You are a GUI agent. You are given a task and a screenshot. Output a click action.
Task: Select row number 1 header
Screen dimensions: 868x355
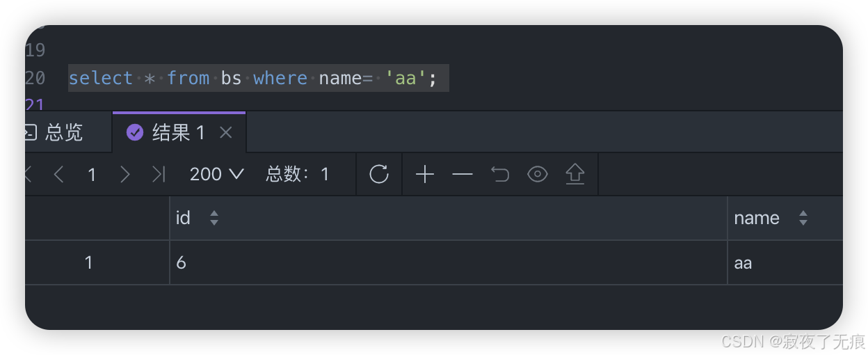97,262
